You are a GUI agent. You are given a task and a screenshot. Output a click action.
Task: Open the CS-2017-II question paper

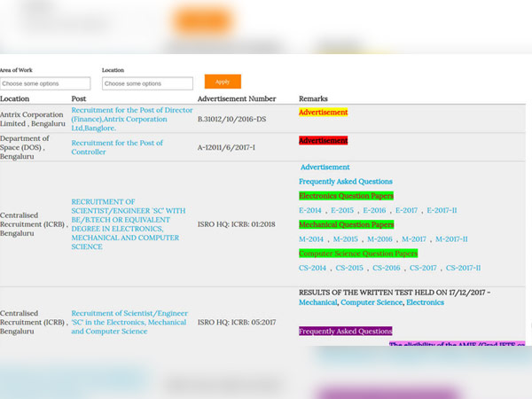pyautogui.click(x=463, y=268)
